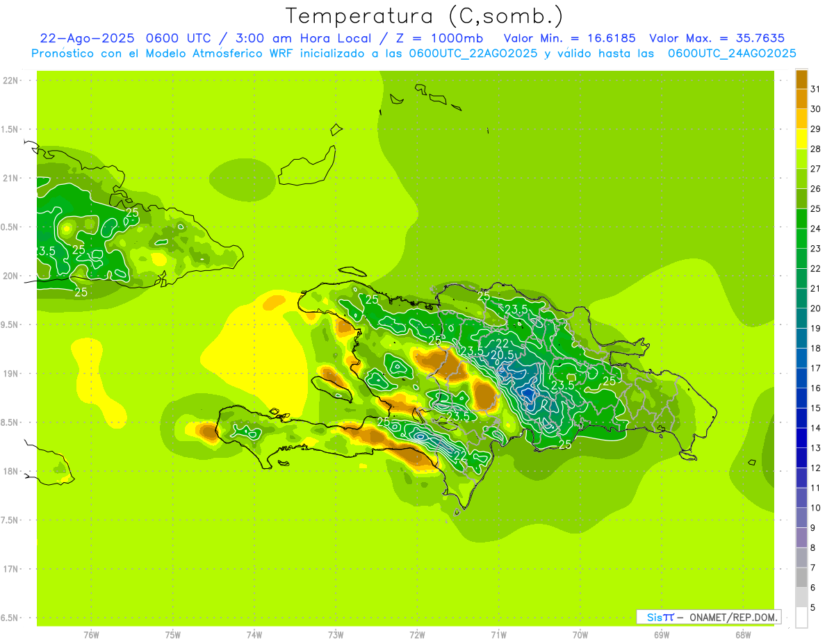Select the Valor Min. = 16.6185 readout
The image size is (834, 644).
click(570, 38)
